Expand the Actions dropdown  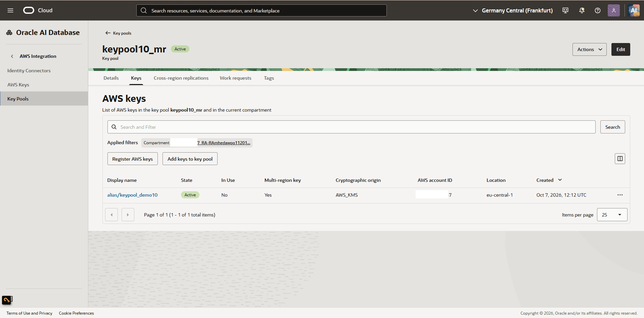pos(589,49)
